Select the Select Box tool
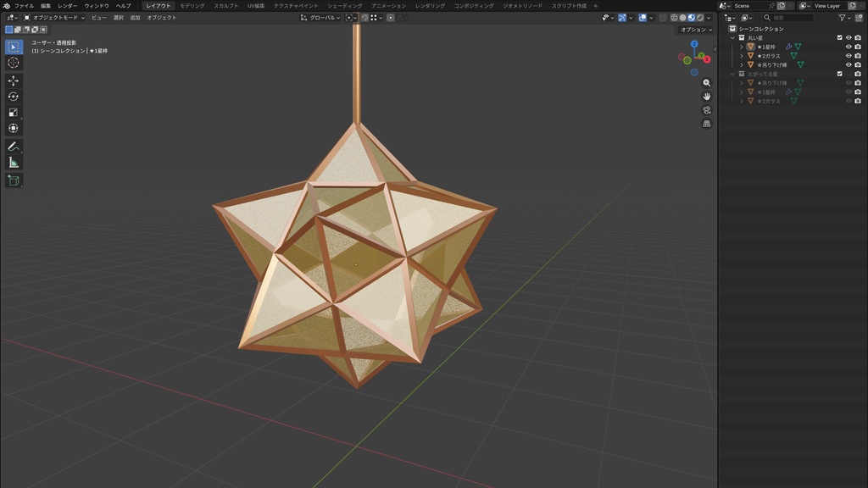The width and height of the screenshot is (868, 488). [14, 47]
